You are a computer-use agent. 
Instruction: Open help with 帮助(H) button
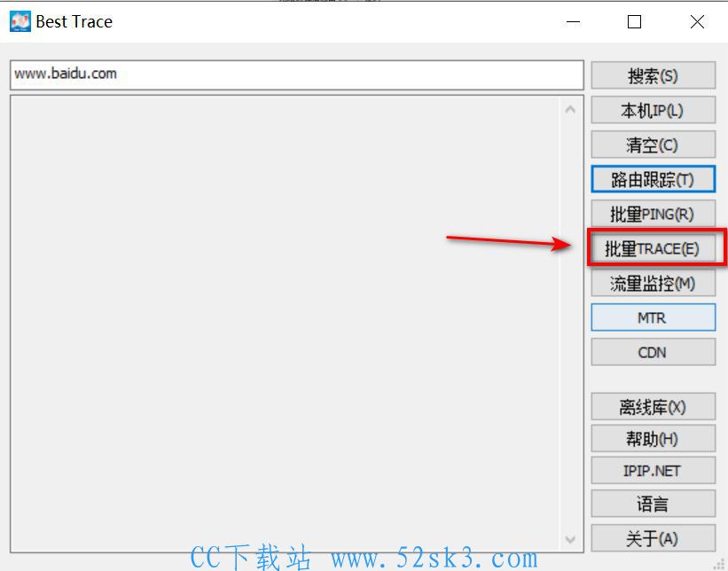coord(653,439)
